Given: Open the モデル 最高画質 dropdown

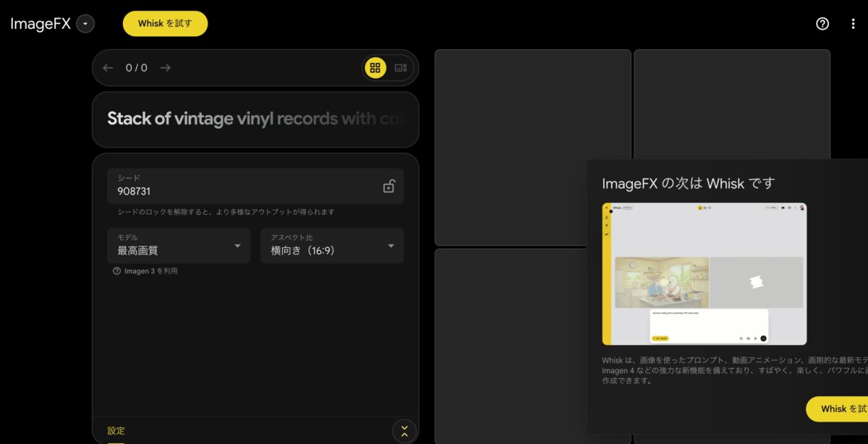Looking at the screenshot, I should [x=179, y=246].
